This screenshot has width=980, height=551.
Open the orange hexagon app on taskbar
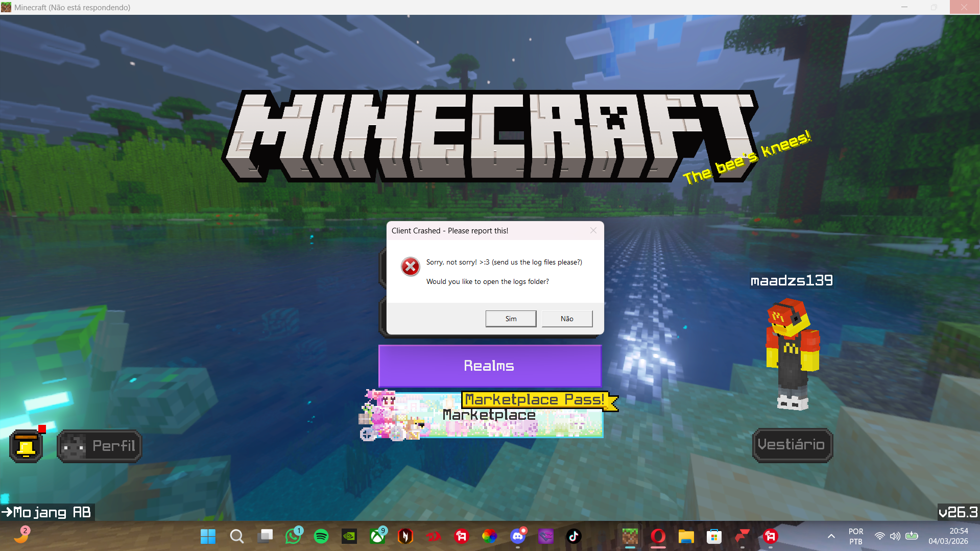(x=405, y=536)
